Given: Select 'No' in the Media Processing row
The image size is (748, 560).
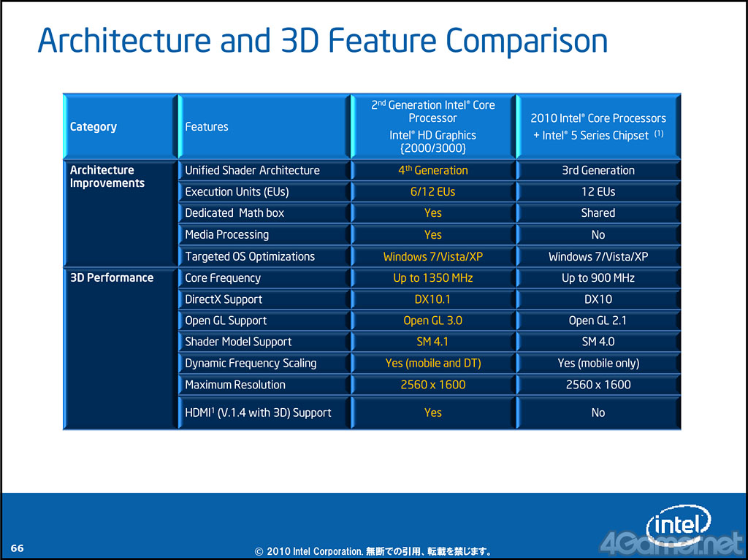Looking at the screenshot, I should (x=598, y=234).
